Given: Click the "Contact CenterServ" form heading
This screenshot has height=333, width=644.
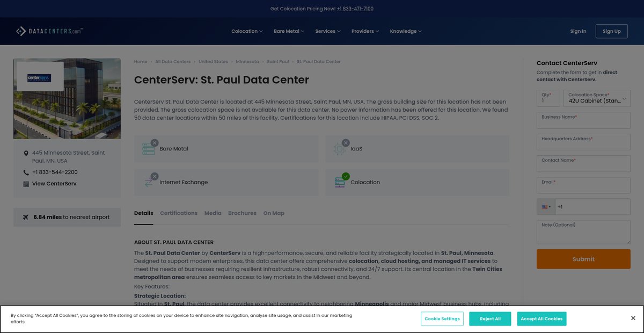Looking at the screenshot, I should point(567,63).
